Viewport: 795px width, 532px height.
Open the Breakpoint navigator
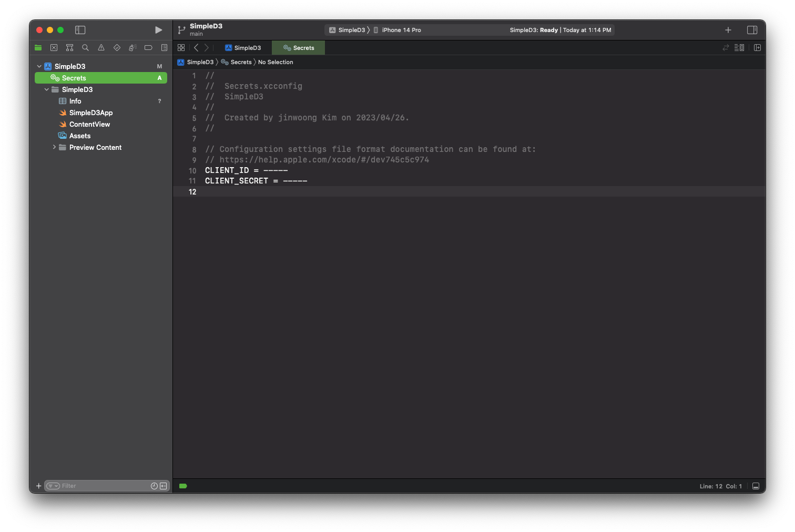pyautogui.click(x=148, y=48)
